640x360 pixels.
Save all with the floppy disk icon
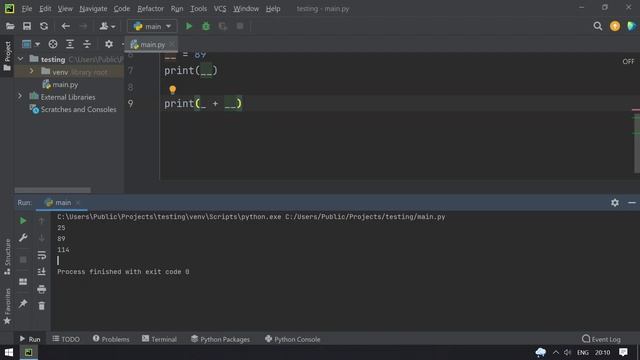[x=27, y=27]
